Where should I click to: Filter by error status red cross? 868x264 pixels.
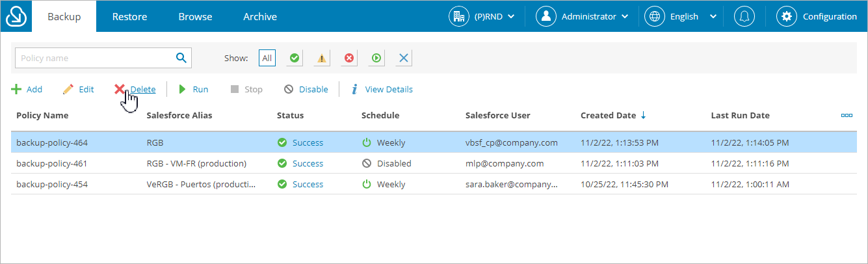pos(349,58)
